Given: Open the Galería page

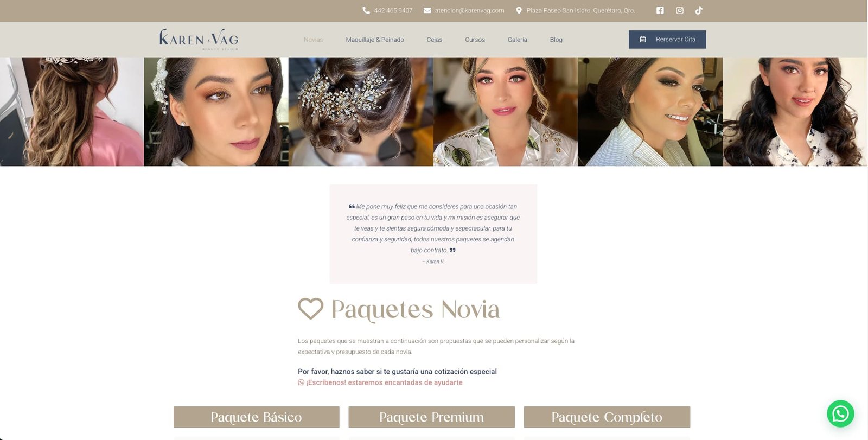Looking at the screenshot, I should coord(518,40).
